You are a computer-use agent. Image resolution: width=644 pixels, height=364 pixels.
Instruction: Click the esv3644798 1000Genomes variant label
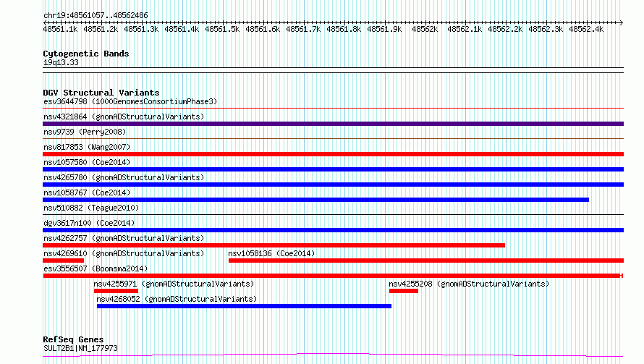(130, 101)
